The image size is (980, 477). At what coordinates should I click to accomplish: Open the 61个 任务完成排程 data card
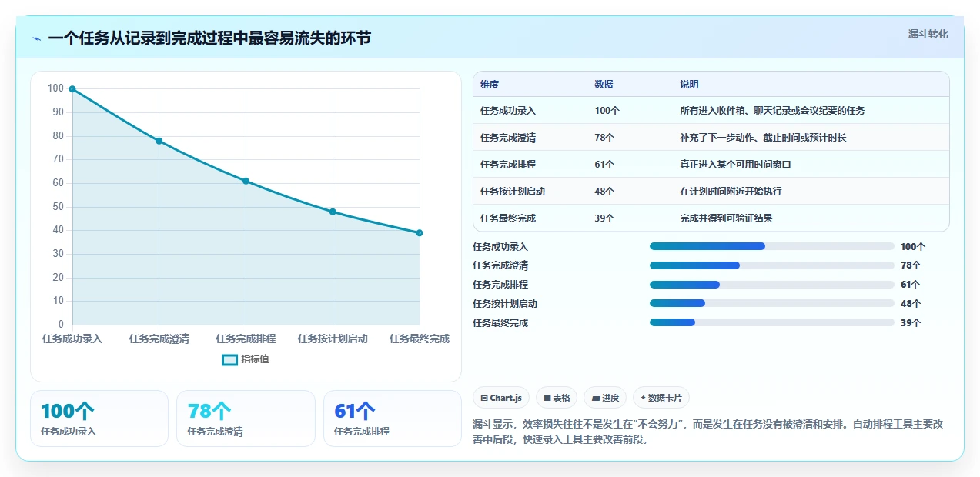point(393,419)
